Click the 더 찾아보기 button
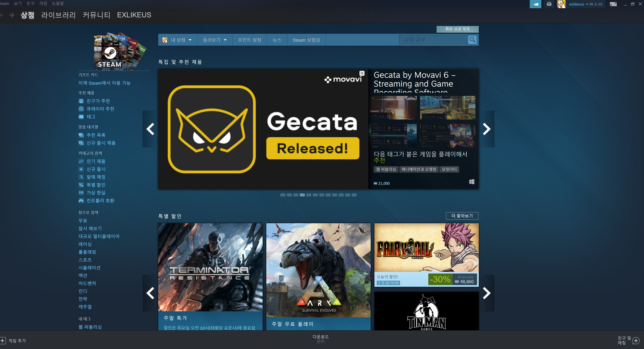This screenshot has height=349, width=644. pyautogui.click(x=462, y=216)
